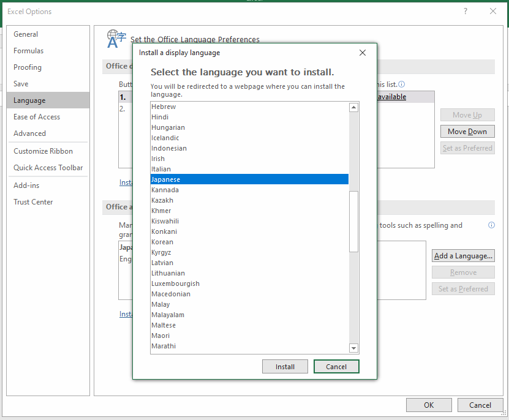Viewport: 509px width, 420px height.
Task: Pick Maori from the language list
Action: click(x=249, y=336)
